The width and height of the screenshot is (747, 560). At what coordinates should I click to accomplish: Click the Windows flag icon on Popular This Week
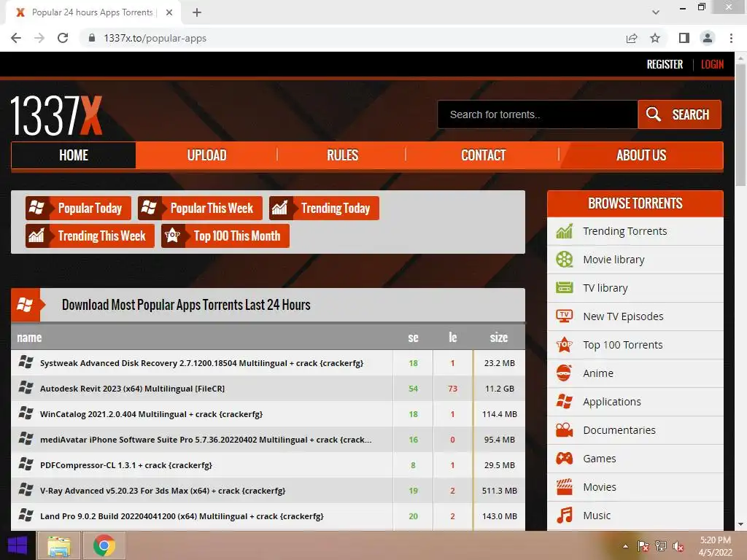(149, 208)
